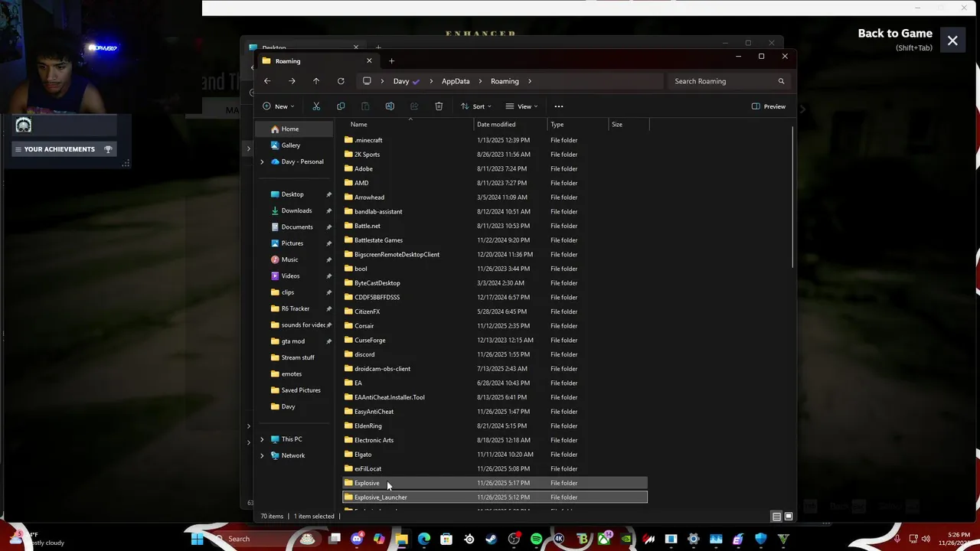
Task: Open the See more options menu
Action: click(559, 106)
